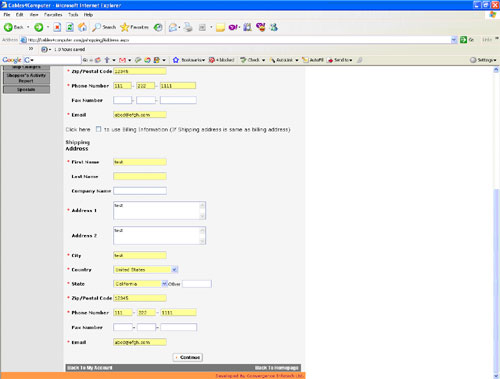Click the Continue button
The width and height of the screenshot is (500, 379).
tap(188, 357)
